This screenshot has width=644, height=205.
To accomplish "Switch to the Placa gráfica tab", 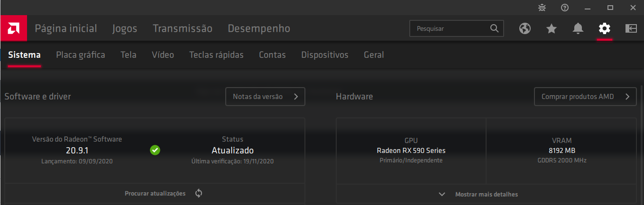I will pos(81,55).
